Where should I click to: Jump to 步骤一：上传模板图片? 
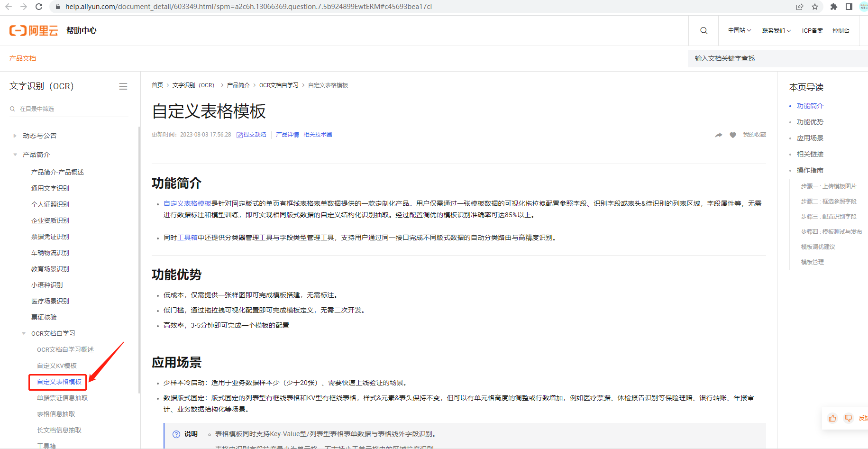[829, 186]
